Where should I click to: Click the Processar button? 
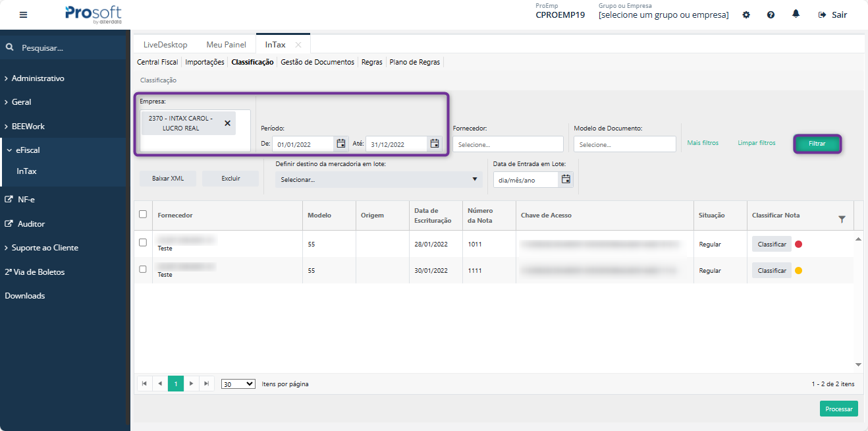pyautogui.click(x=839, y=409)
